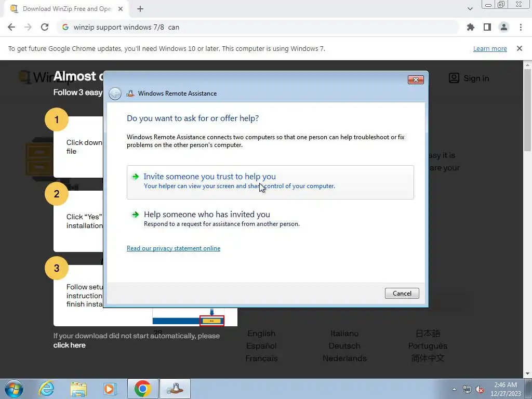This screenshot has width=532, height=399.
Task: Click muted volume tray icon
Action: coord(480,389)
